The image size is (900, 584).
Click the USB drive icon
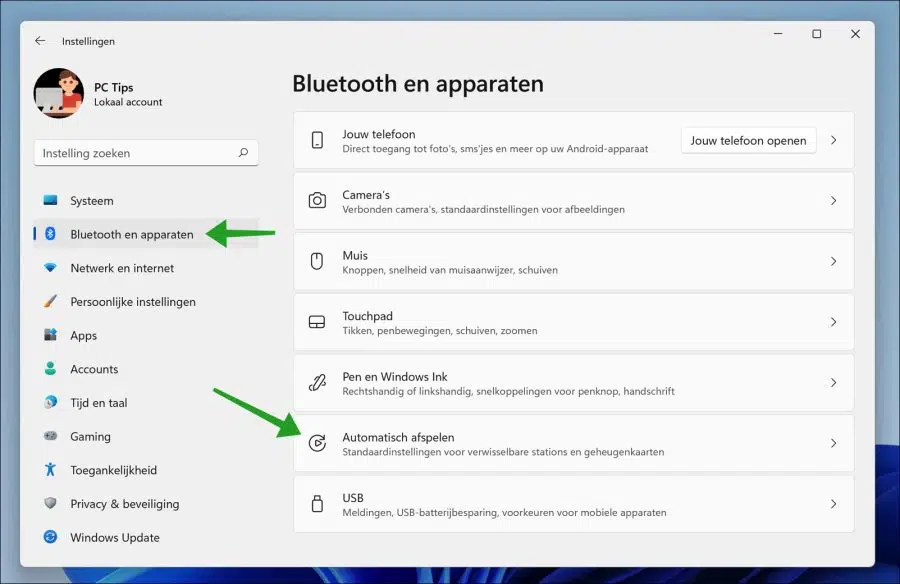click(317, 504)
